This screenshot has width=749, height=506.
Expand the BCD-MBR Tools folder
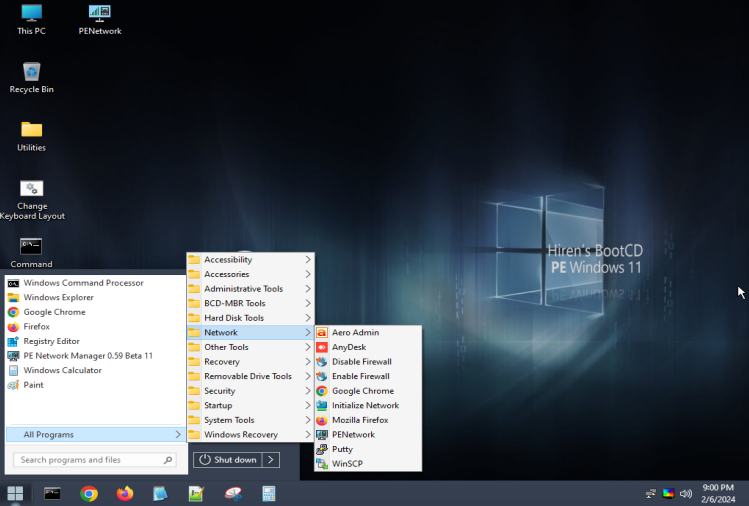click(250, 303)
